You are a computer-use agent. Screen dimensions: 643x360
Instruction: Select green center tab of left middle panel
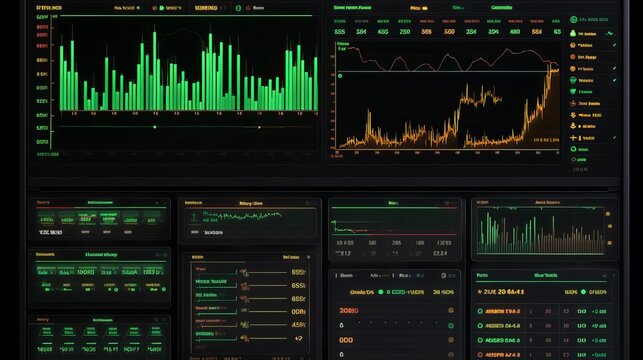click(x=101, y=255)
